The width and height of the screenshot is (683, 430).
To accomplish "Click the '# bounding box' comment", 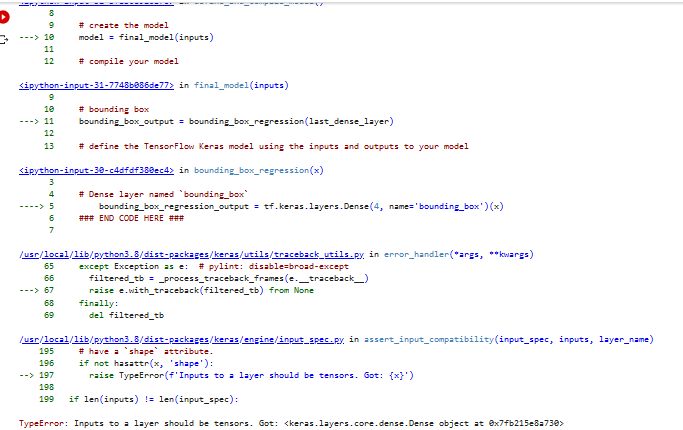I will click(114, 109).
